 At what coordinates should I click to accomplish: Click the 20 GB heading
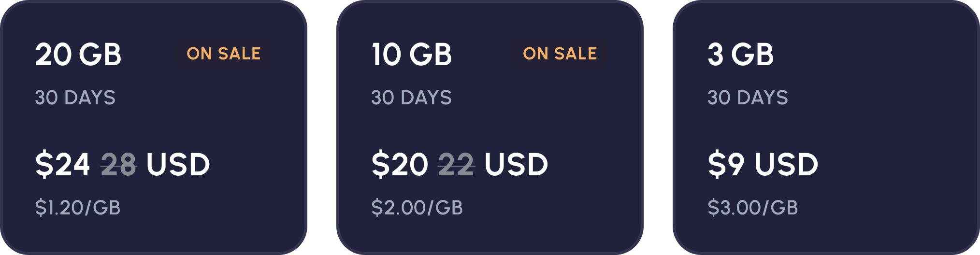coord(78,54)
